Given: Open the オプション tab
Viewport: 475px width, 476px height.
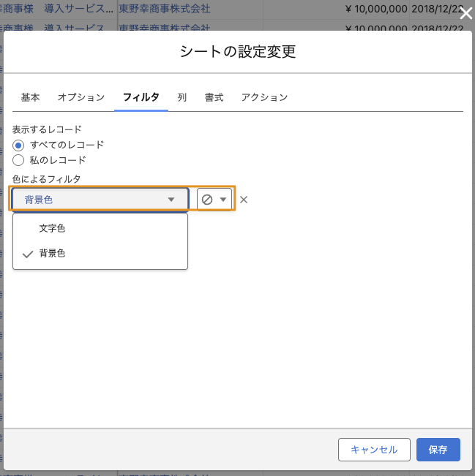Looking at the screenshot, I should click(81, 97).
